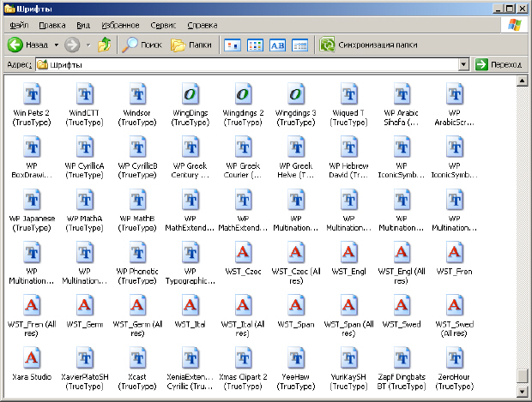Select the WST_Czec font icon
Viewport: 532px width, 402px height.
[x=244, y=253]
